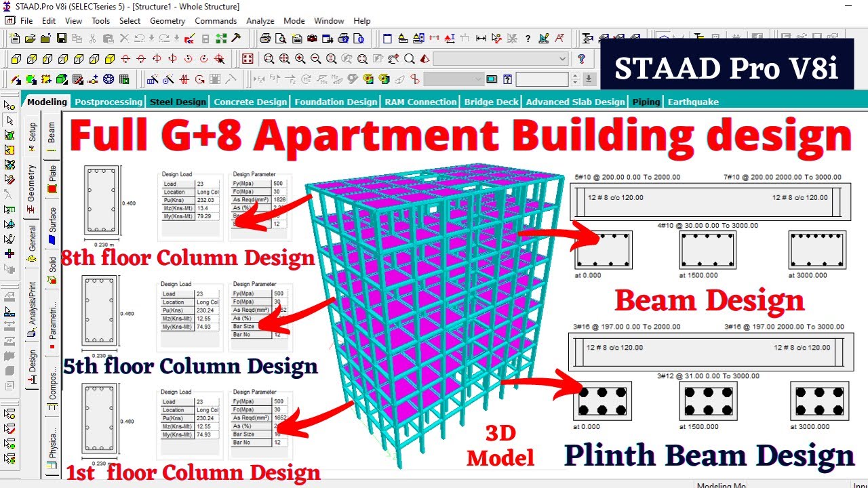
Task: Select the Plate sub-page tab
Action: 53,178
